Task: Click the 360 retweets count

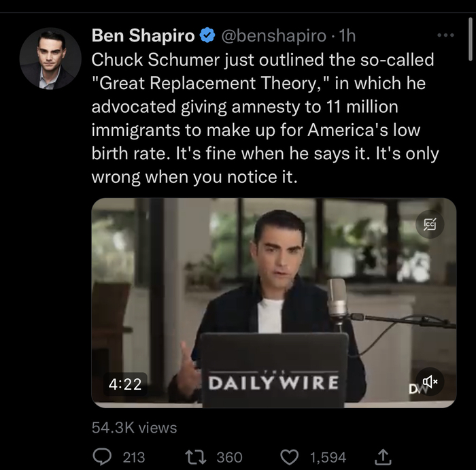Action: coord(229,457)
